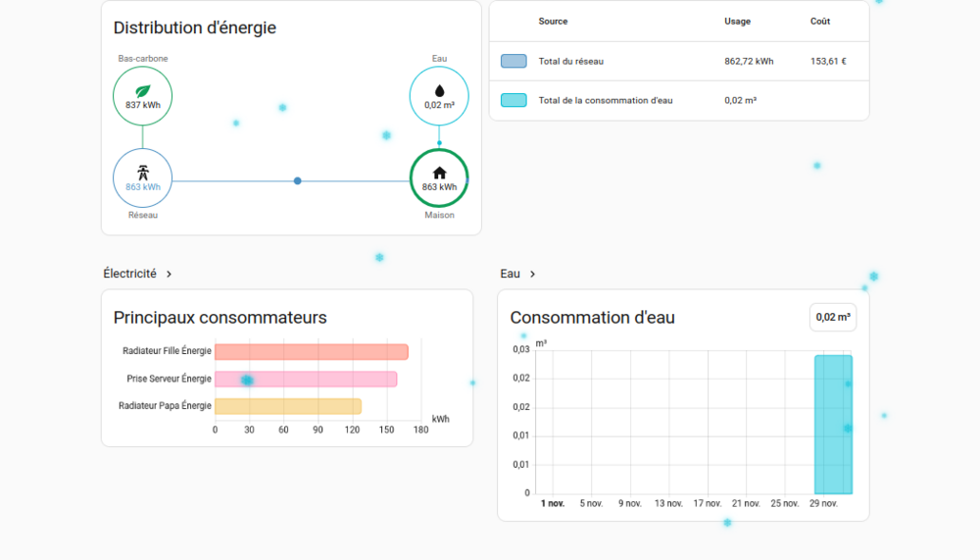This screenshot has height=560, width=980.
Task: Click the water drop Eau icon
Action: tap(439, 91)
